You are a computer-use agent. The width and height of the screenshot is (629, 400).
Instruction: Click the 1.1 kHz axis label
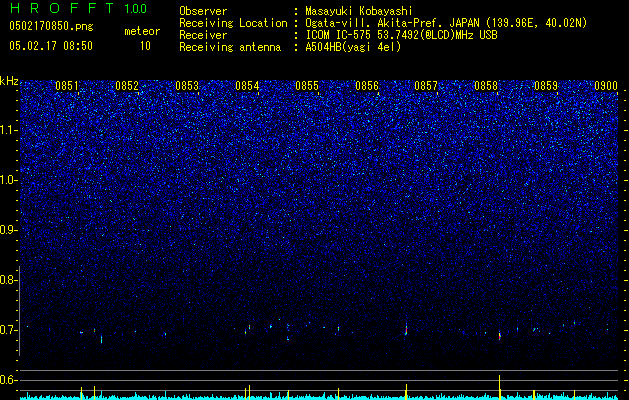tap(9, 130)
